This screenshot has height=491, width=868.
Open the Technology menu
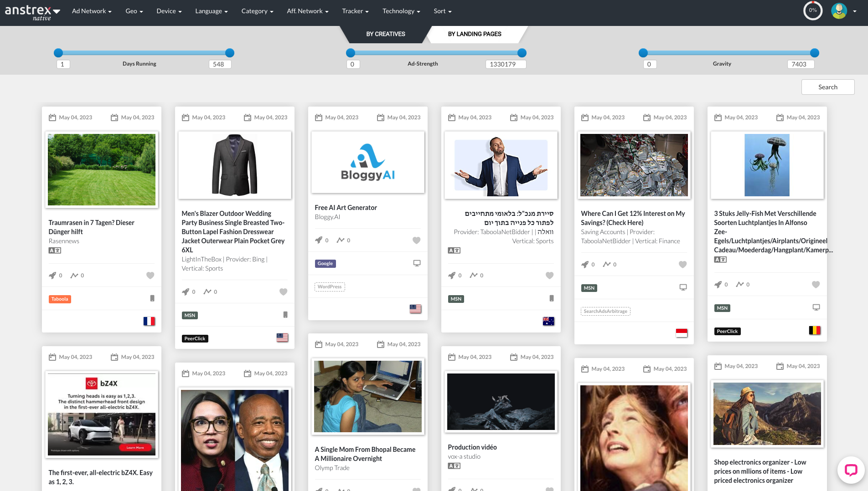(401, 11)
